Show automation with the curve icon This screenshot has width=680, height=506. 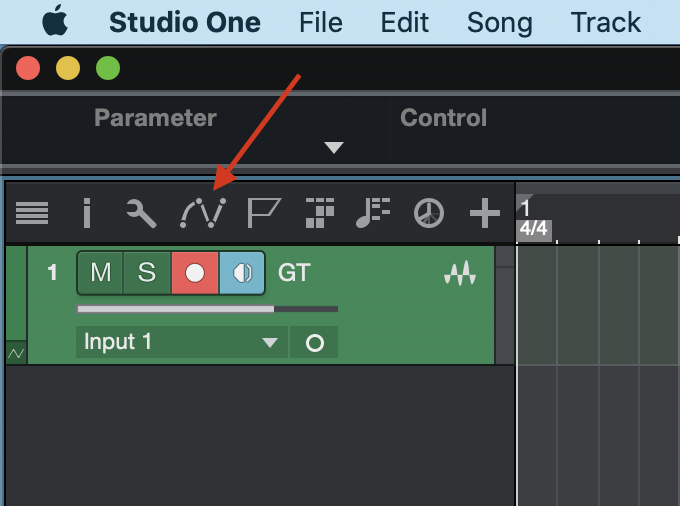(x=203, y=212)
